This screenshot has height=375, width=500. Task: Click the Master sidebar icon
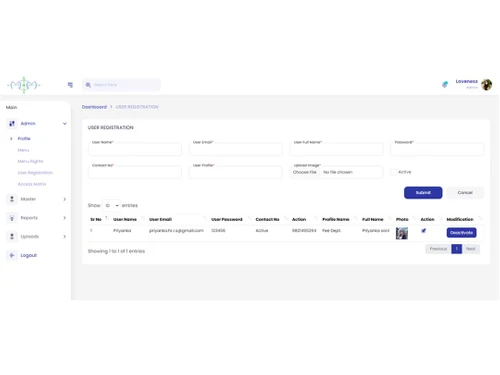pyautogui.click(x=12, y=199)
